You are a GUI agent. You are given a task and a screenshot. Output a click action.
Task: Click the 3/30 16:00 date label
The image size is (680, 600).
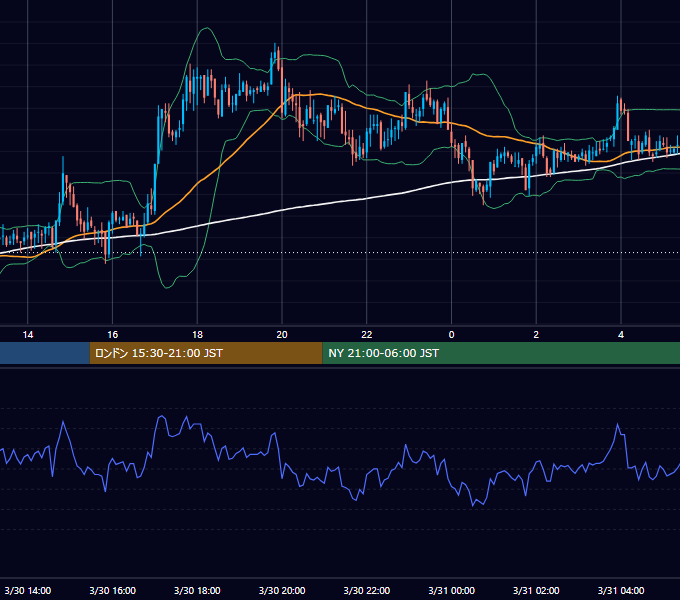coord(112,590)
